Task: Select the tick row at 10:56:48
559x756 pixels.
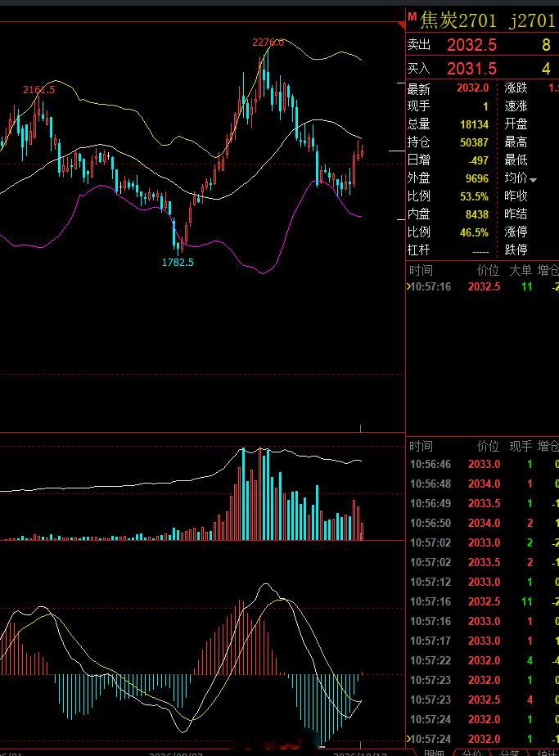Action: (482, 484)
